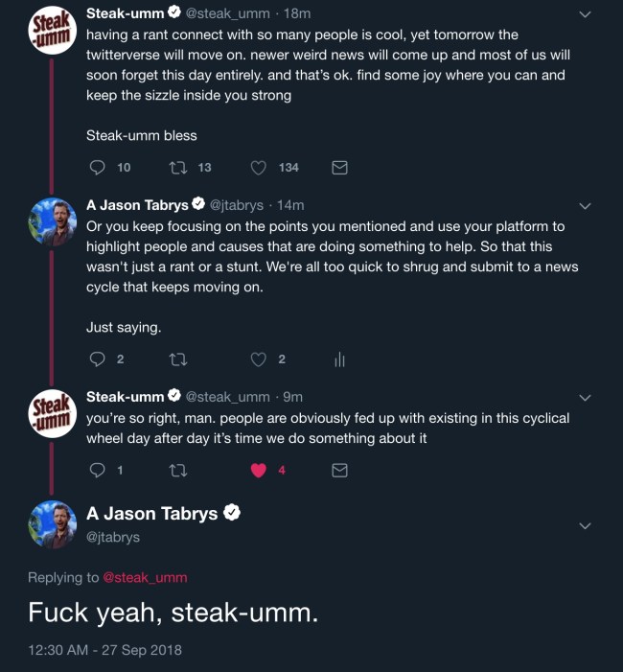Like Jason Tabrys's tweet with 2 likes
Viewport: 623px width, 672px height.
coord(258,359)
